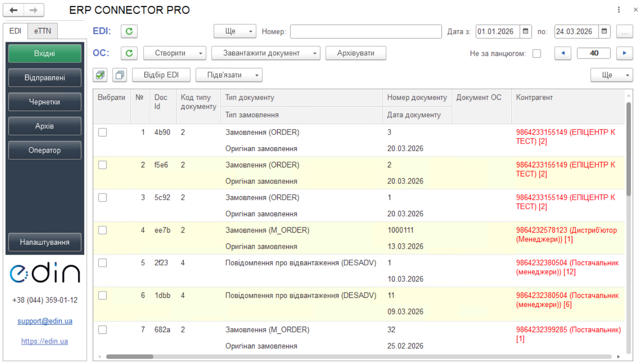
Task: Check the box for row 1 order
Action: [x=103, y=132]
